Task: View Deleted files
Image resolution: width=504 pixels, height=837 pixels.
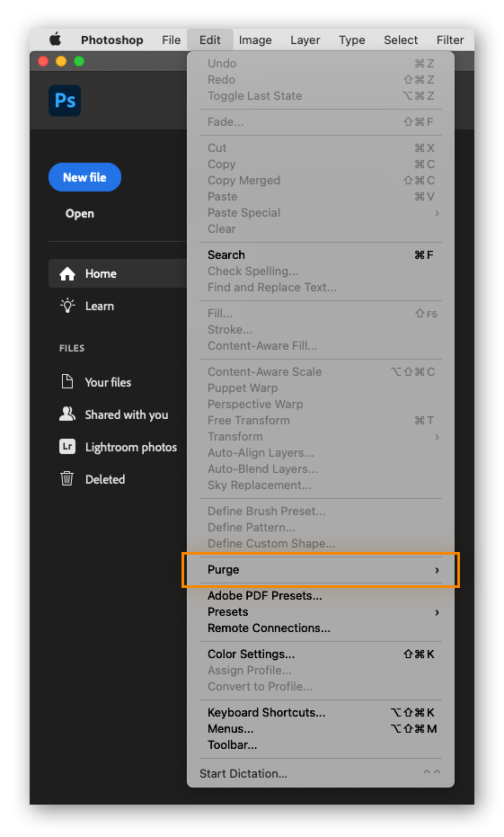Action: tap(105, 479)
